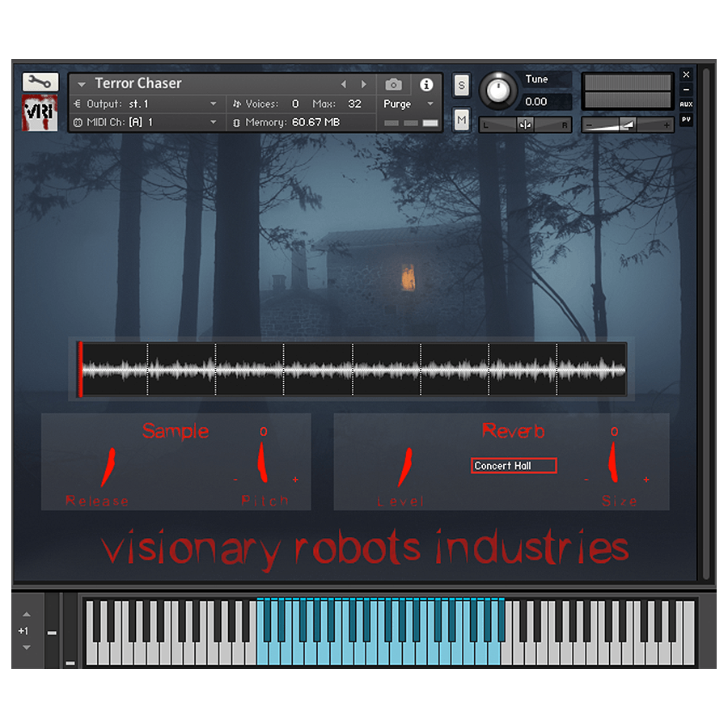
Task: Go to the next instrument with the right arrow
Action: click(x=364, y=84)
